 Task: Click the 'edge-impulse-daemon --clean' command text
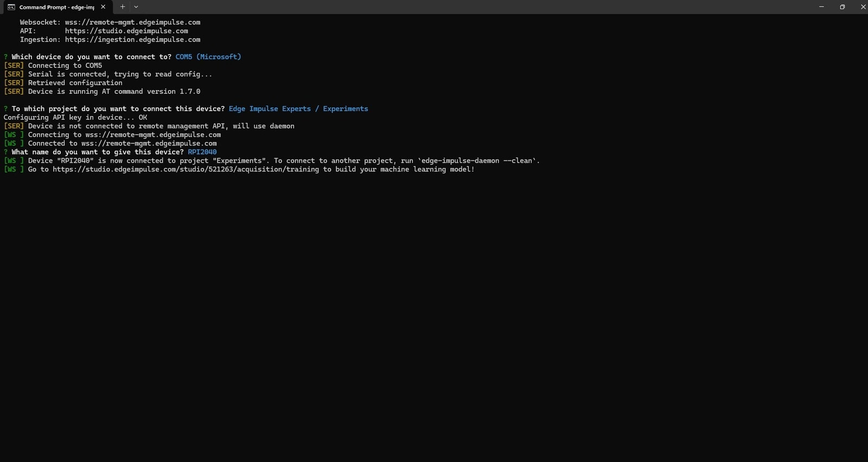[x=478, y=161]
